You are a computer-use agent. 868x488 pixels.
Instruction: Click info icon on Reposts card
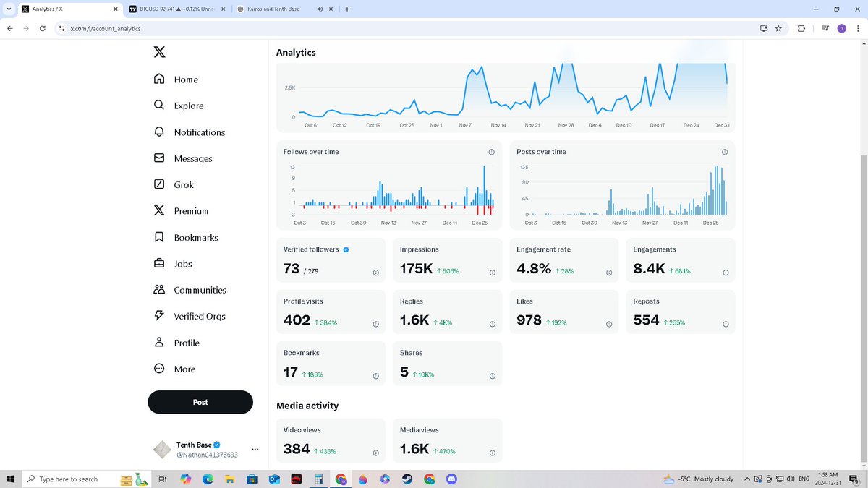726,324
